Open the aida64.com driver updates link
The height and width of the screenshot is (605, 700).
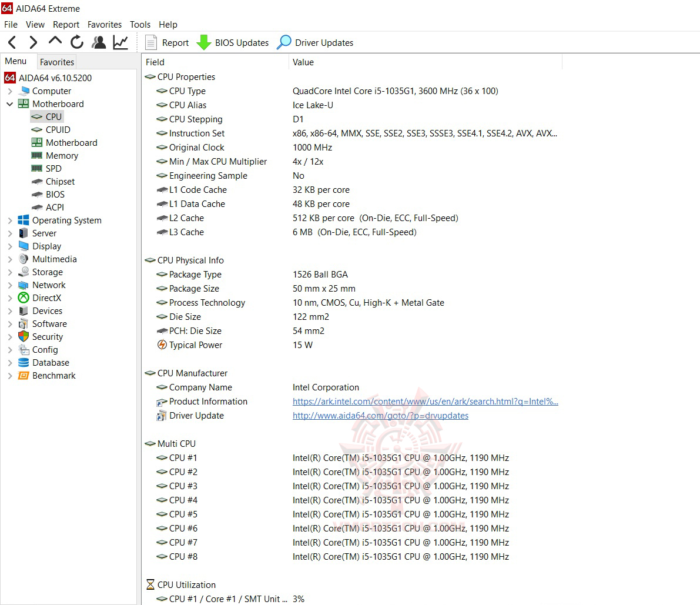[x=380, y=416]
